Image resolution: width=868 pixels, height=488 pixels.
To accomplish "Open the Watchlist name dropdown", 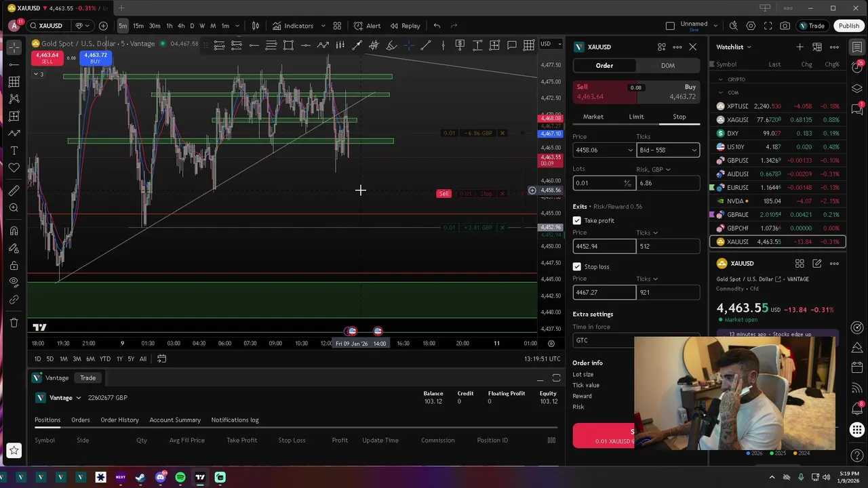I will point(734,47).
